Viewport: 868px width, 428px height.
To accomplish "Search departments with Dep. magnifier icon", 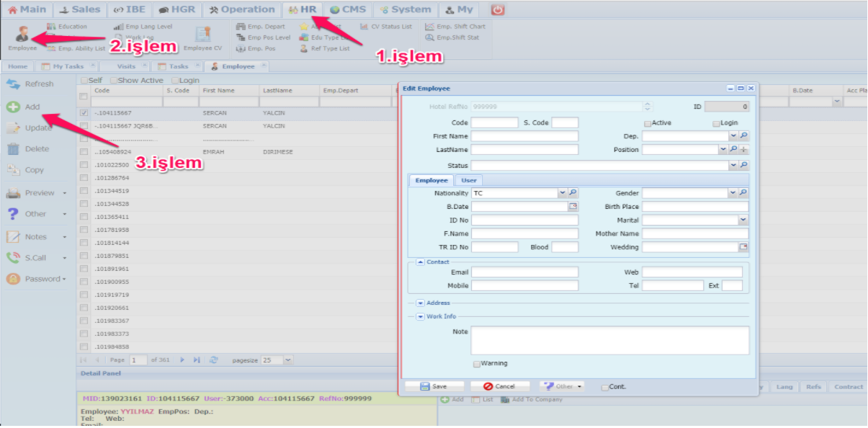I will click(x=744, y=136).
